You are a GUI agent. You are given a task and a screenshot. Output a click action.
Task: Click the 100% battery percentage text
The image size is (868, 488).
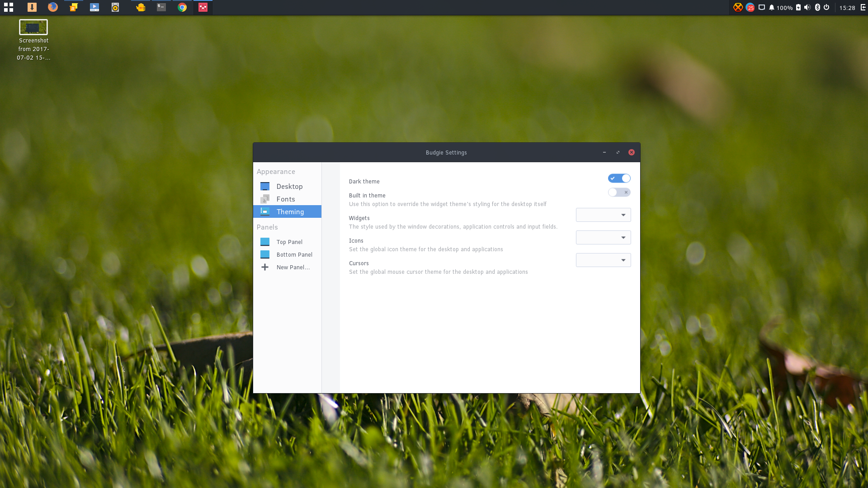785,8
